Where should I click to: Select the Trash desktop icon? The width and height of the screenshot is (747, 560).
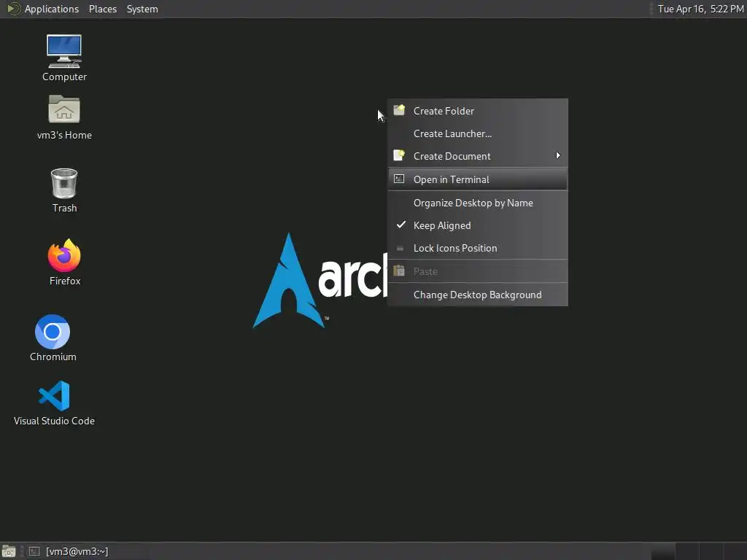64,190
